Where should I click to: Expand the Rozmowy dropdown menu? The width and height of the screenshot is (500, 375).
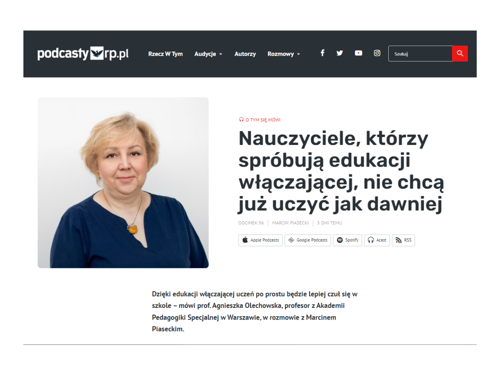tap(283, 54)
